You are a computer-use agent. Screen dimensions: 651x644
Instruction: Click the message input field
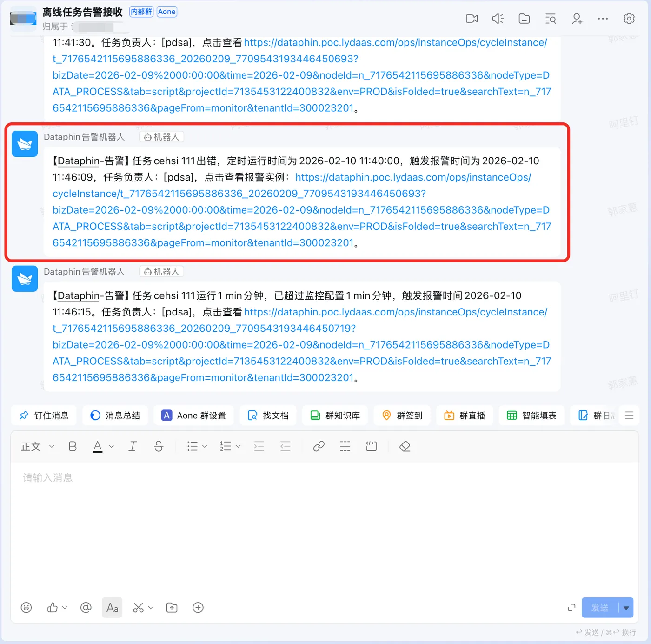[325, 526]
